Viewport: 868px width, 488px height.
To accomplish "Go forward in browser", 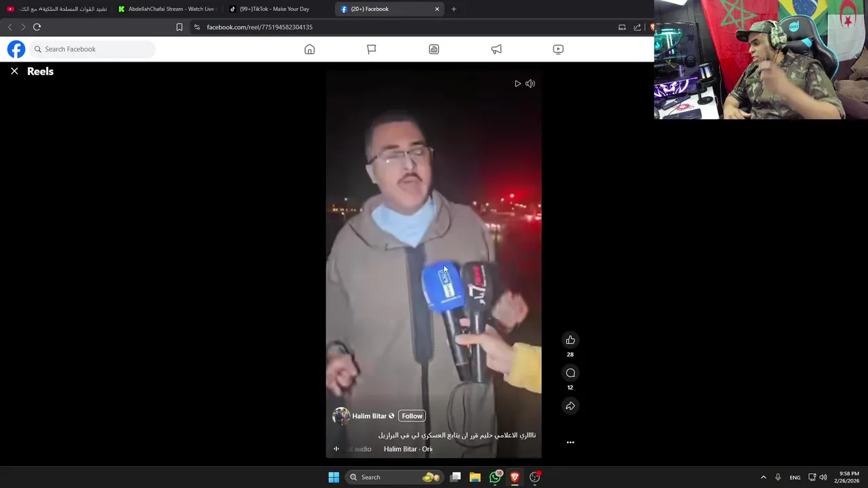I will pos(23,27).
